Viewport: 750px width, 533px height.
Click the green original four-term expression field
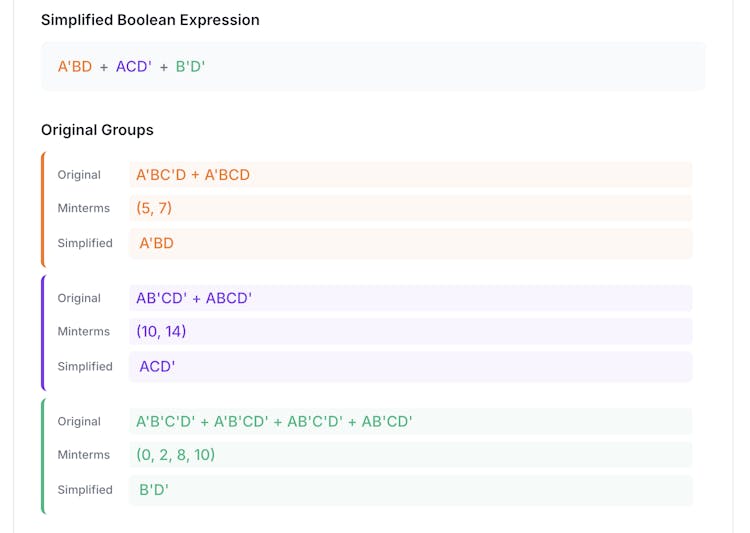coord(410,422)
